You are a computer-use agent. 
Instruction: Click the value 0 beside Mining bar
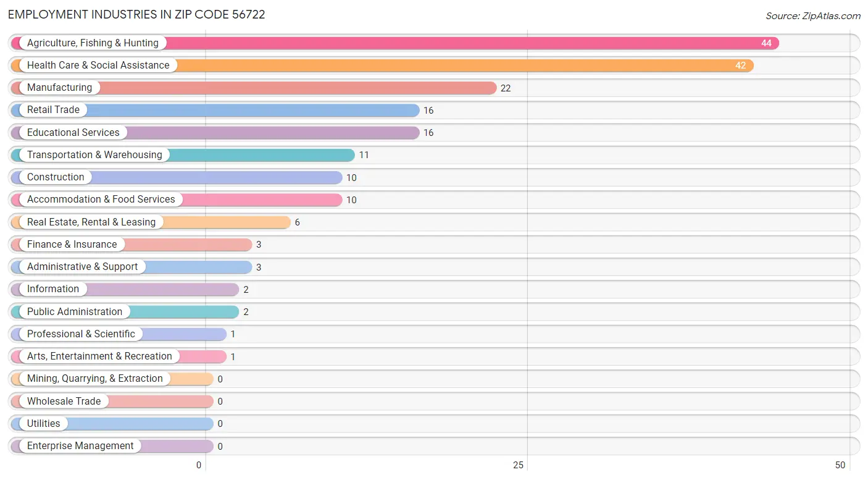220,379
